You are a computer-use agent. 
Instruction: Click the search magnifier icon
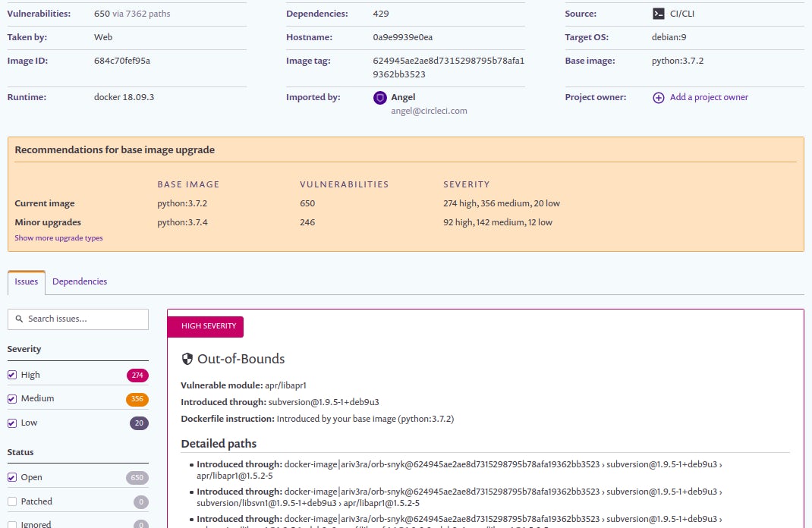pos(19,319)
